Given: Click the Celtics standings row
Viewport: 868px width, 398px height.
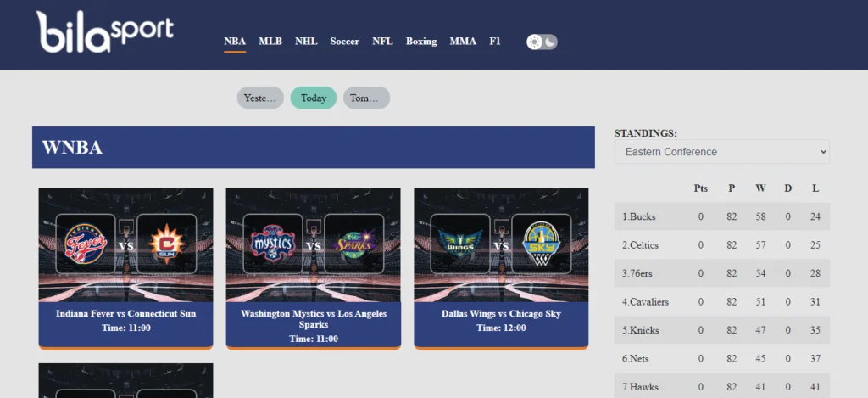Looking at the screenshot, I should pyautogui.click(x=722, y=245).
